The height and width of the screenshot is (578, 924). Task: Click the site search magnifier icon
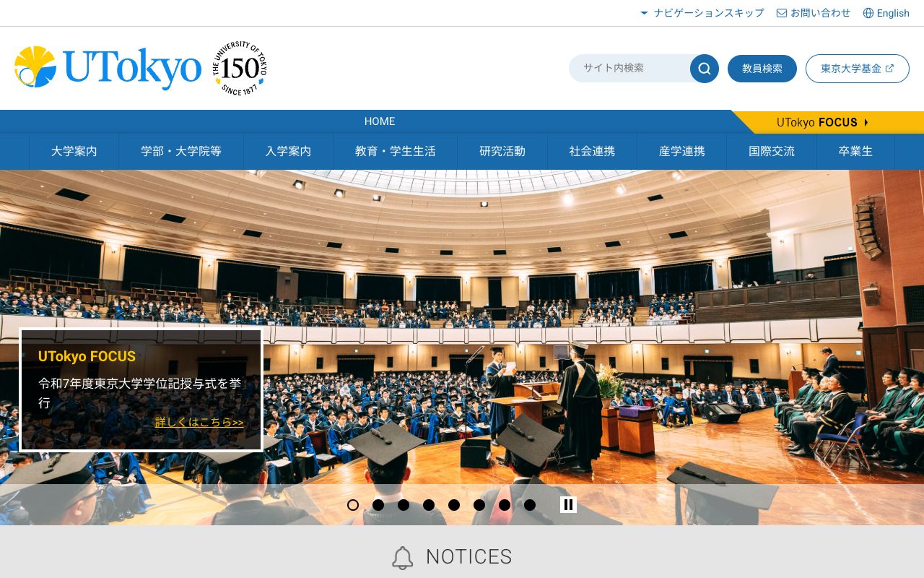(x=703, y=69)
